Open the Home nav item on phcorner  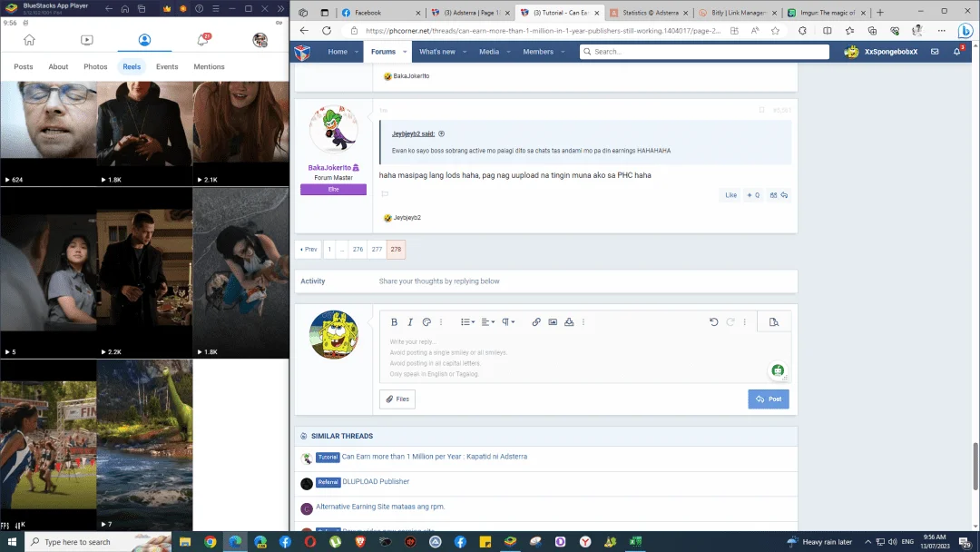tap(338, 51)
